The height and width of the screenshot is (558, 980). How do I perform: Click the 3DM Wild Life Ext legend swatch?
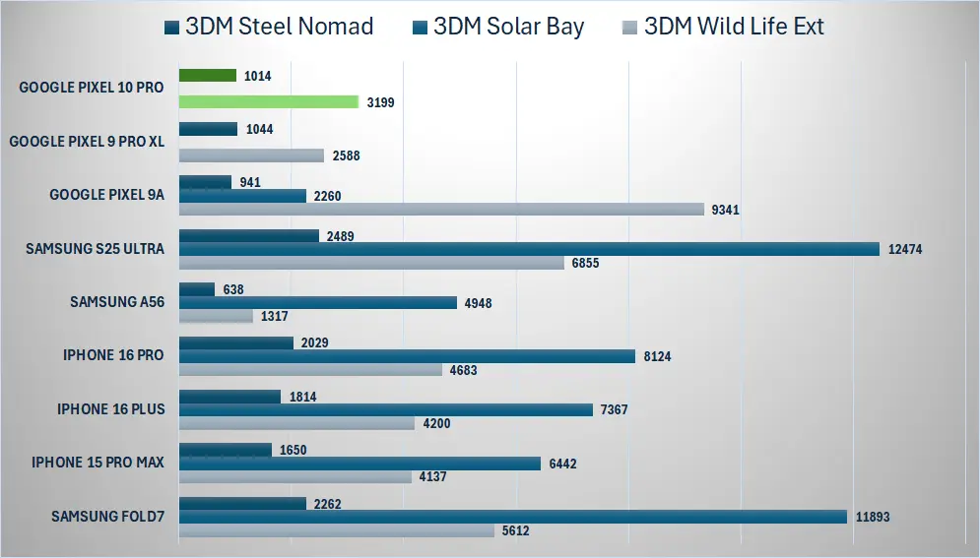pyautogui.click(x=630, y=28)
